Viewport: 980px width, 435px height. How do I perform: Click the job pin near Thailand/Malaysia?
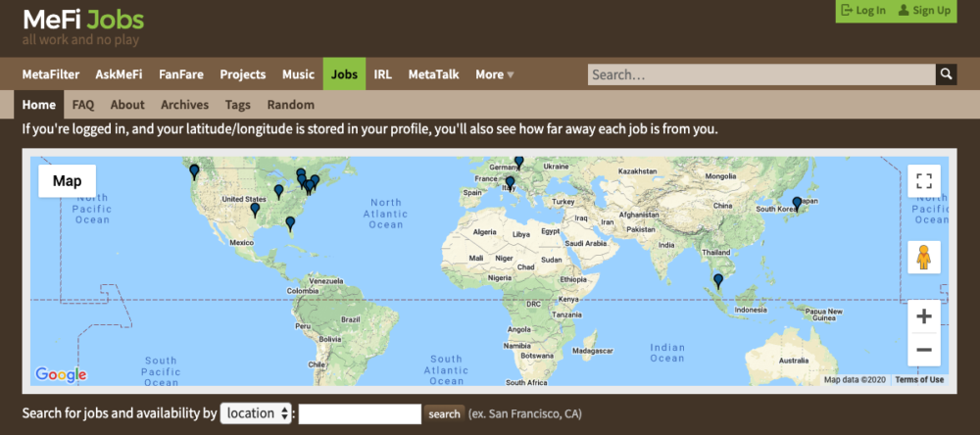(x=718, y=280)
